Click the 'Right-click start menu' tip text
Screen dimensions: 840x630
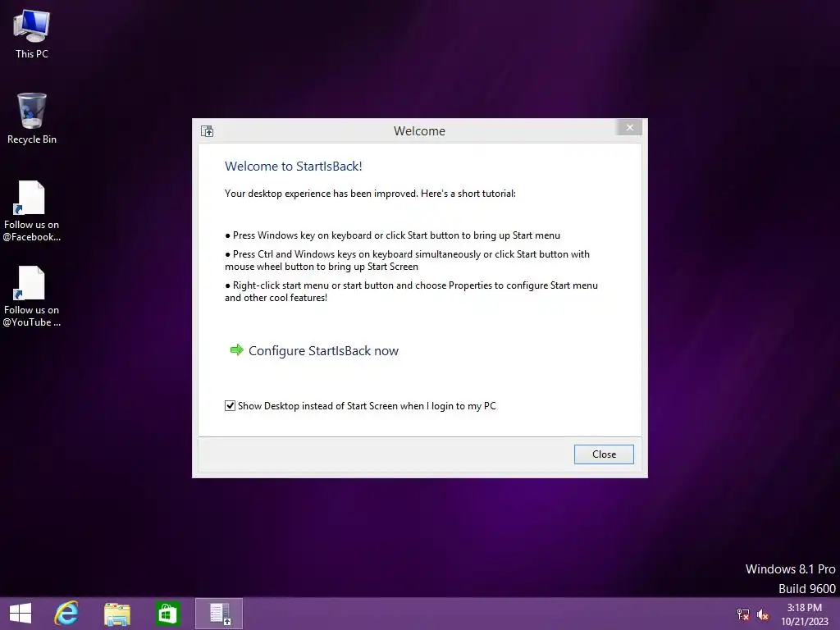click(412, 291)
